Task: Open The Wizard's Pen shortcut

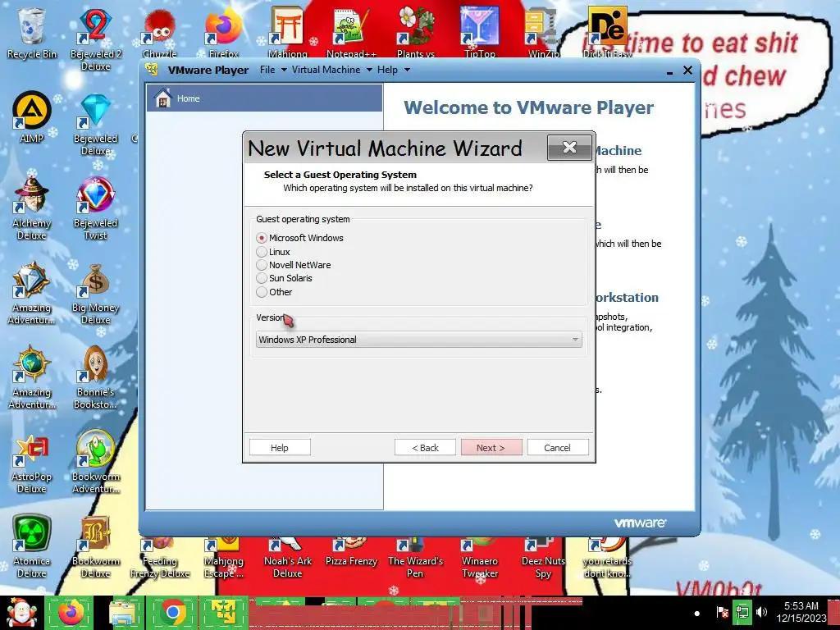Action: pos(416,558)
